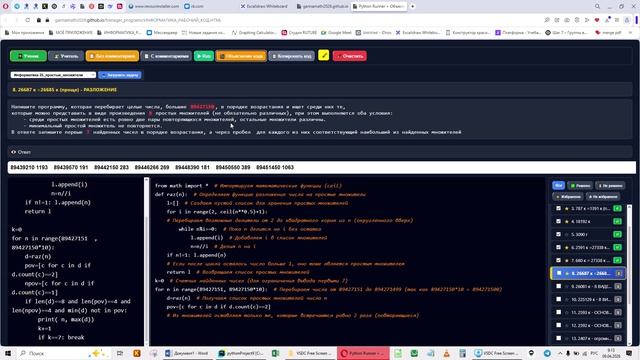The width and height of the screenshot is (640, 360).
Task: Open the Windows Start menu
Action: tap(7, 353)
